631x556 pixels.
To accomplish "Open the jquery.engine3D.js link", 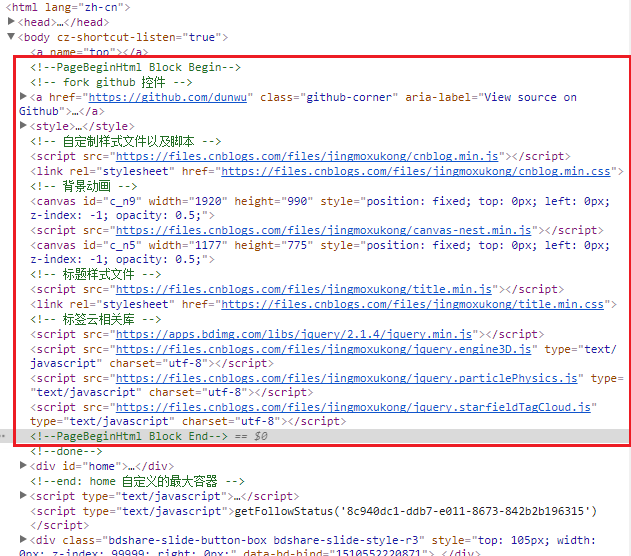I will (x=324, y=349).
